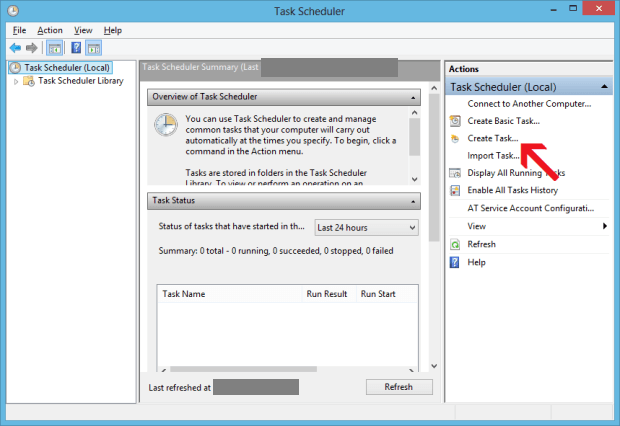
Task: Click the Refresh button at bottom
Action: pyautogui.click(x=399, y=387)
